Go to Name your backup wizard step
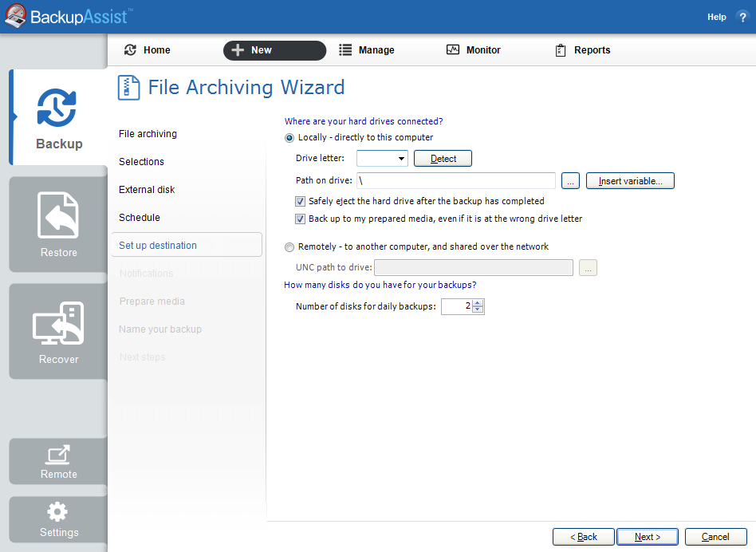The image size is (756, 552). click(160, 329)
